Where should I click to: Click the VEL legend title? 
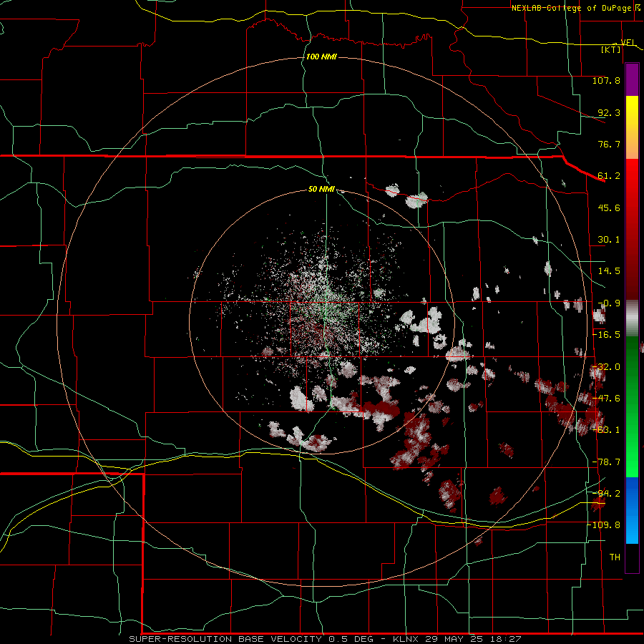(628, 42)
